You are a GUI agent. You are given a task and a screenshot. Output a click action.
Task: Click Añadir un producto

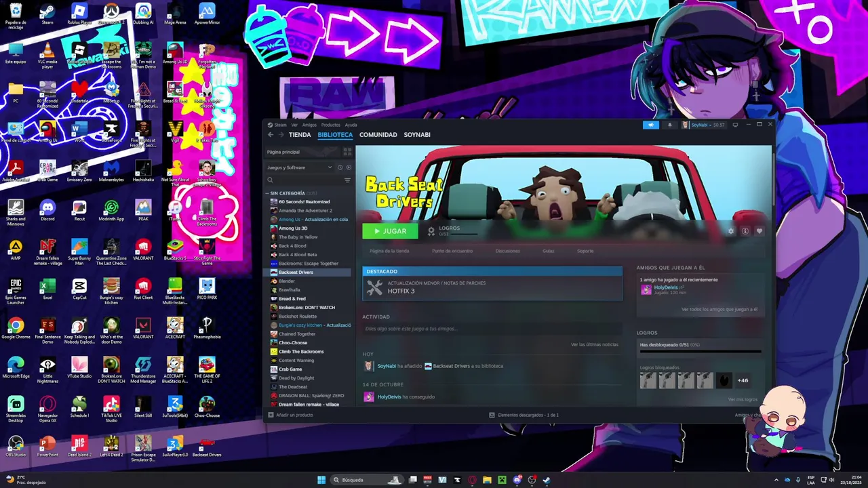coord(290,415)
